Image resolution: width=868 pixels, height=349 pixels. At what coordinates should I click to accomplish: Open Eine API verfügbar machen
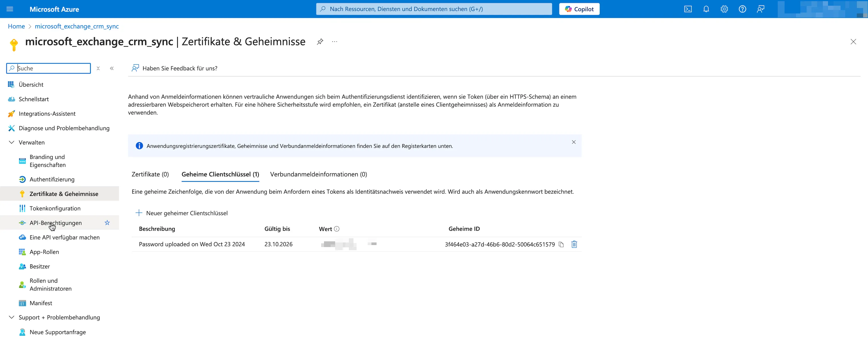(x=64, y=238)
